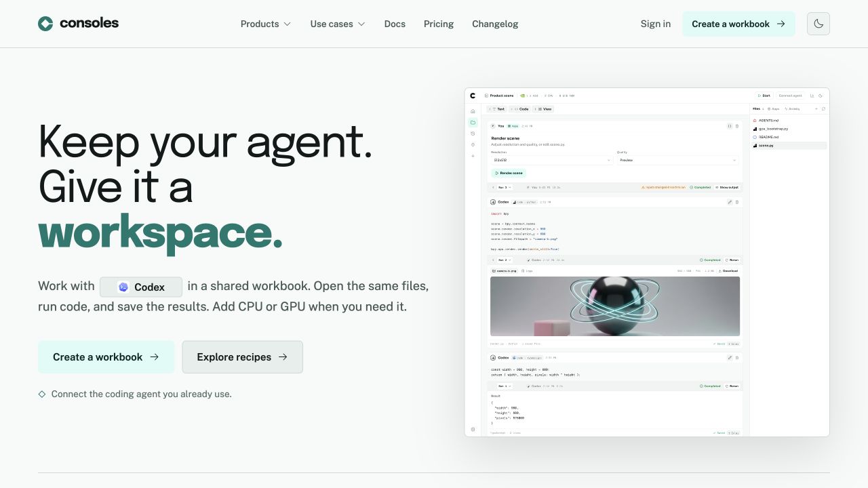Screen dimensions: 868x488
Task: Click the Codex agent chip
Action: [x=141, y=287]
